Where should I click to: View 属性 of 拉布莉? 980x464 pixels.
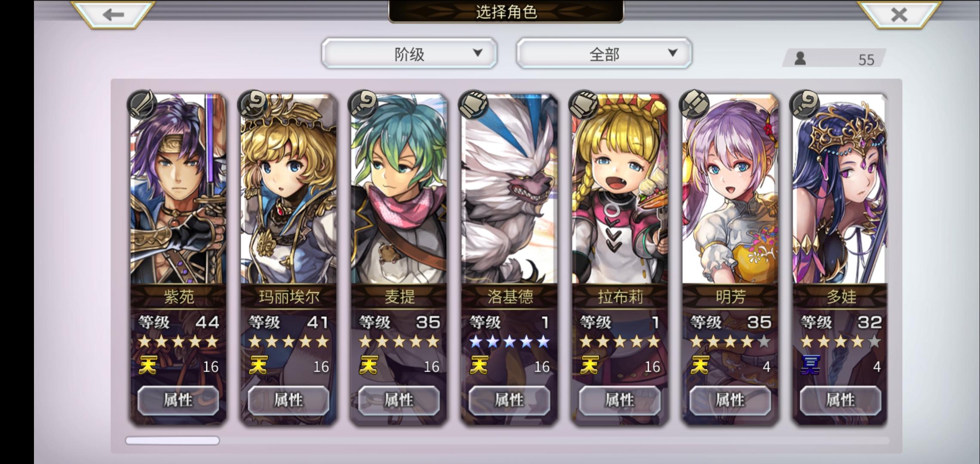(x=619, y=400)
